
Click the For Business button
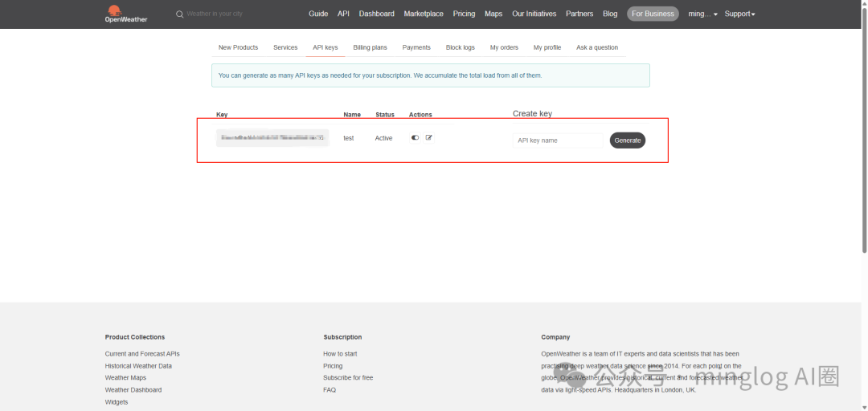pos(653,14)
